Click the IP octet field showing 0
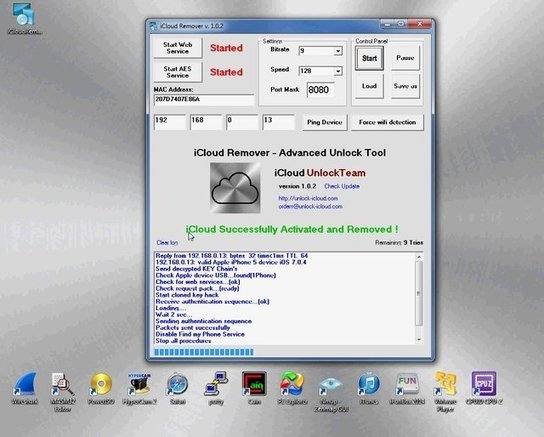The height and width of the screenshot is (437, 544). pos(242,122)
